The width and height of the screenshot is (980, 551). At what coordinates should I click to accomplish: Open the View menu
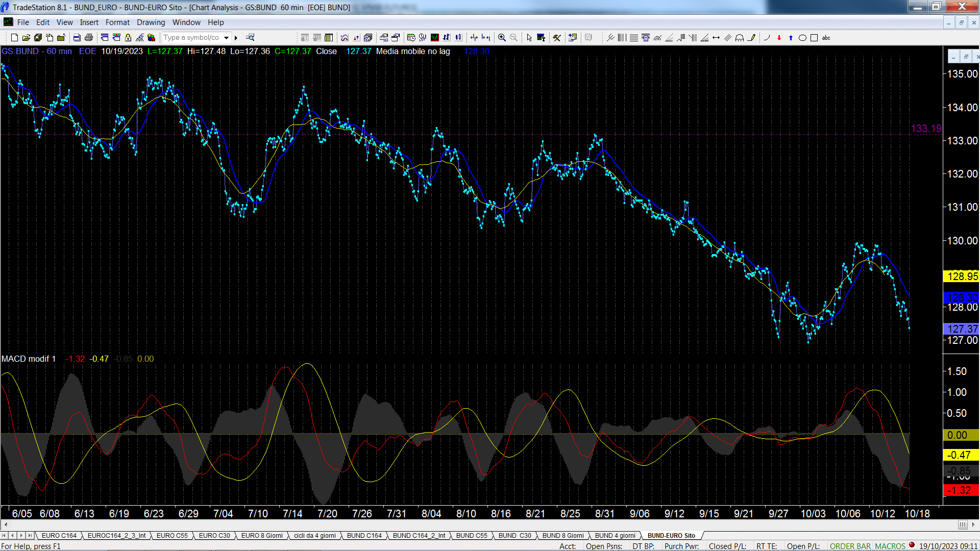tap(64, 22)
